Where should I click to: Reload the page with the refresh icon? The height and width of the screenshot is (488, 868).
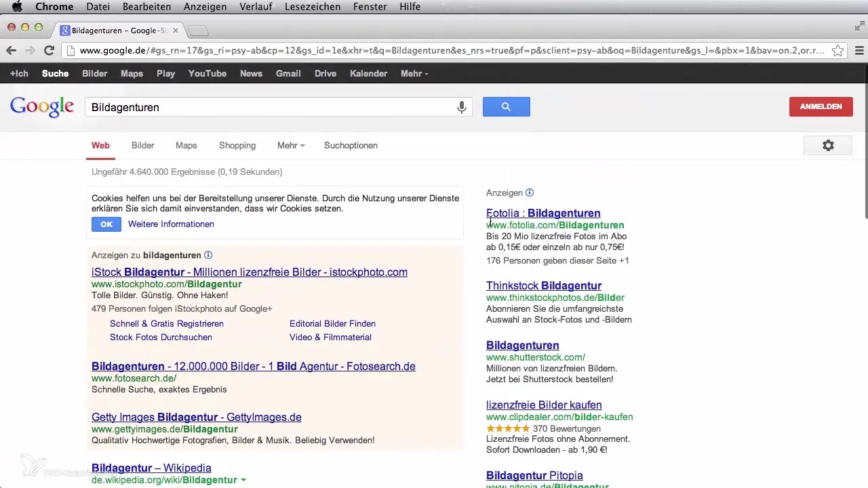click(x=49, y=51)
